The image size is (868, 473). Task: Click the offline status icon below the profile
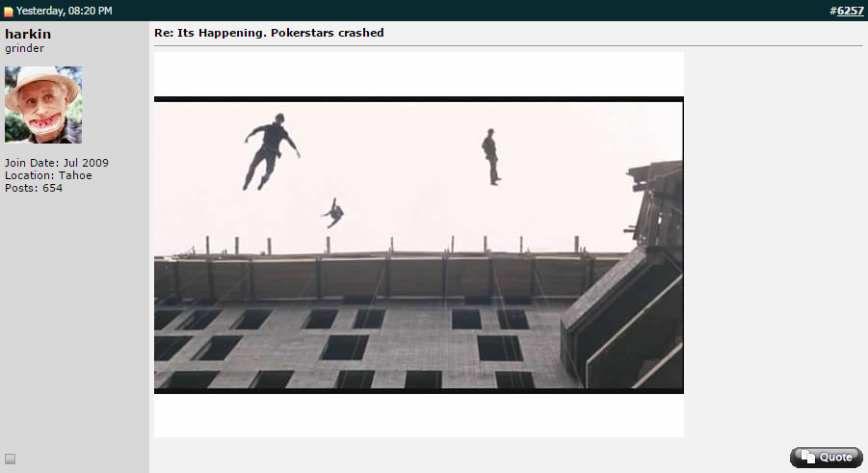pos(10,459)
